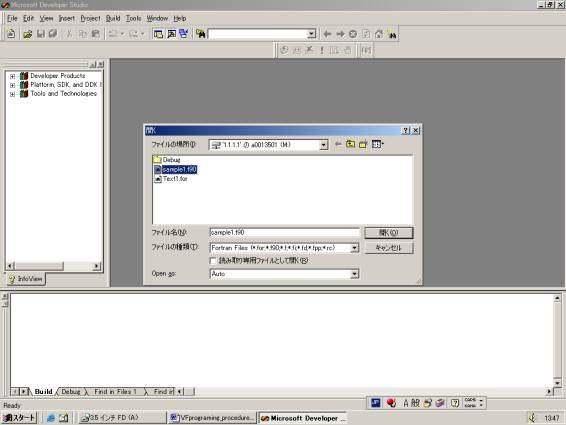Click the Up One Level folder icon
The image size is (566, 425).
click(x=351, y=144)
